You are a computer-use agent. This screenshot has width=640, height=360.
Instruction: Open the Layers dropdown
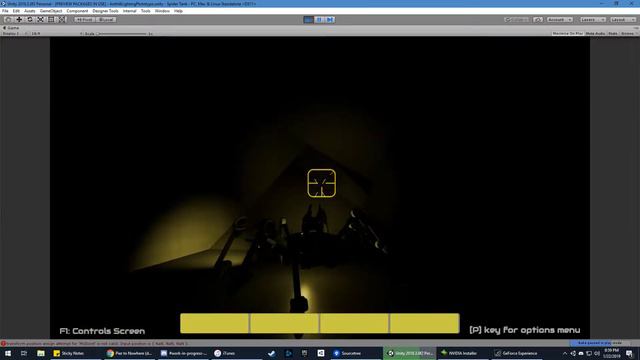click(x=593, y=20)
